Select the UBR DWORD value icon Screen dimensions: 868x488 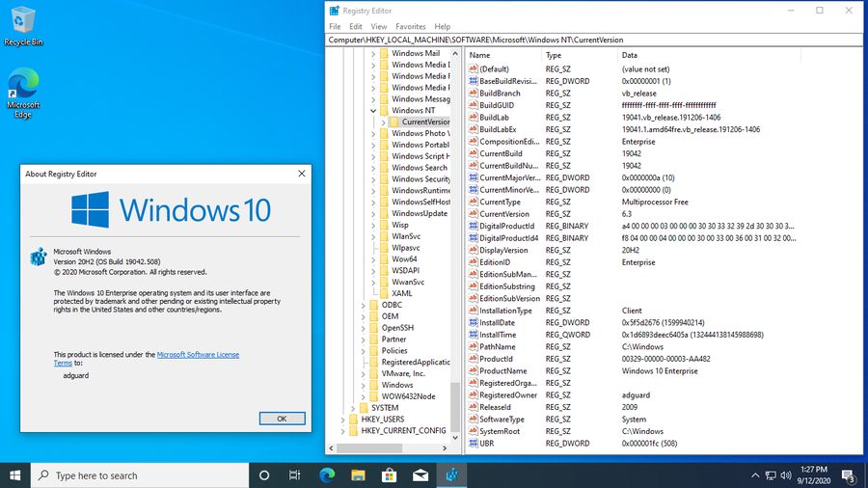click(x=473, y=444)
